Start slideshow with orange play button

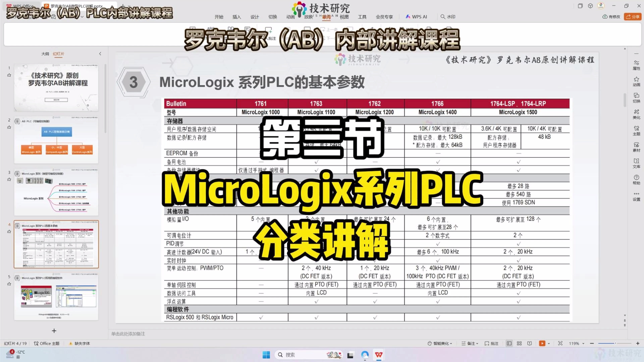[x=542, y=343]
